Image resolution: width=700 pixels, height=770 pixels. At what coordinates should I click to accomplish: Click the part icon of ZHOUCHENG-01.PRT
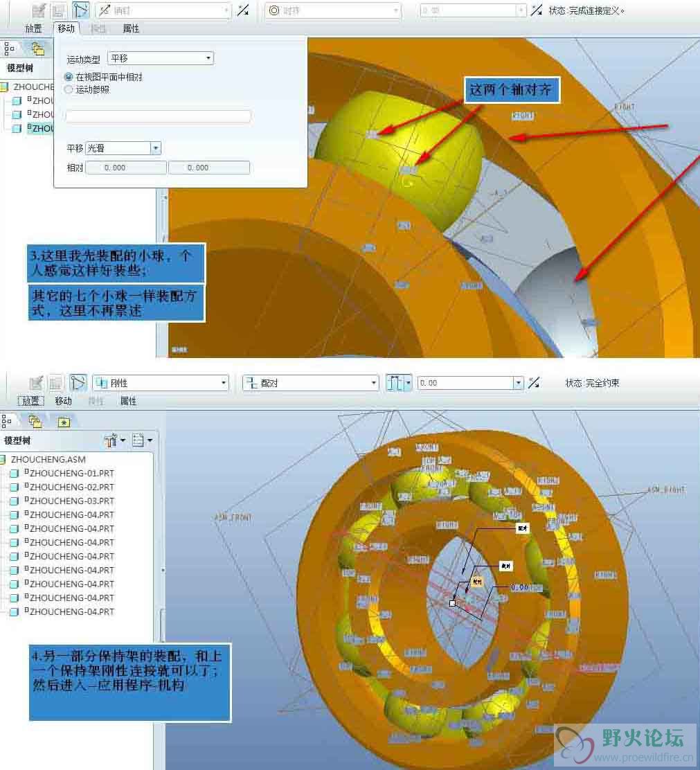pos(15,474)
